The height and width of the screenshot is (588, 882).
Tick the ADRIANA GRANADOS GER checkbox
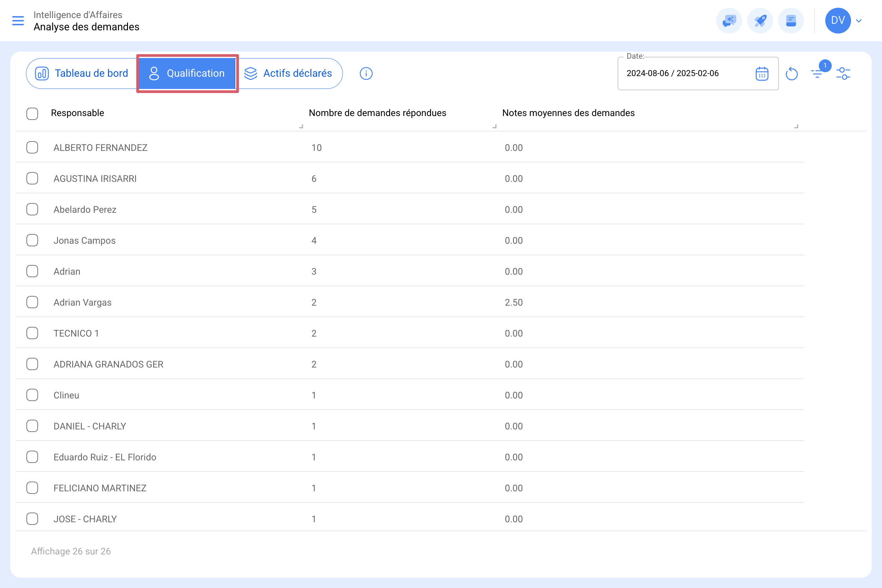[32, 364]
